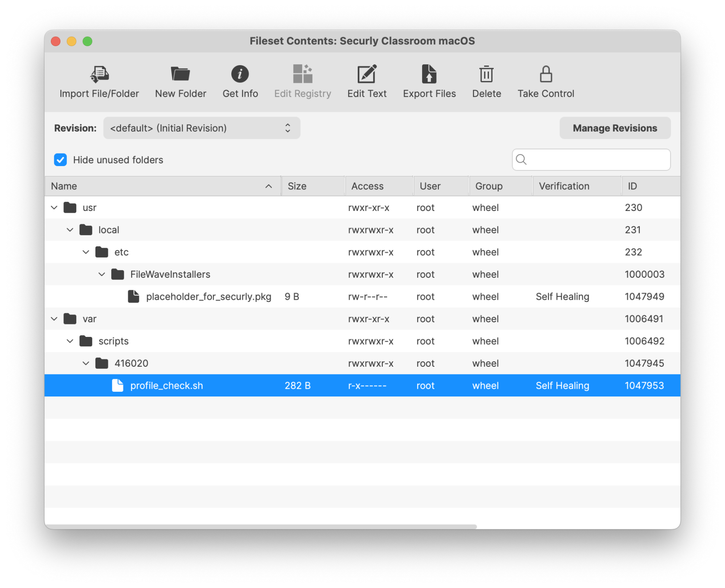
Task: Click the search magnifier icon
Action: (521, 160)
